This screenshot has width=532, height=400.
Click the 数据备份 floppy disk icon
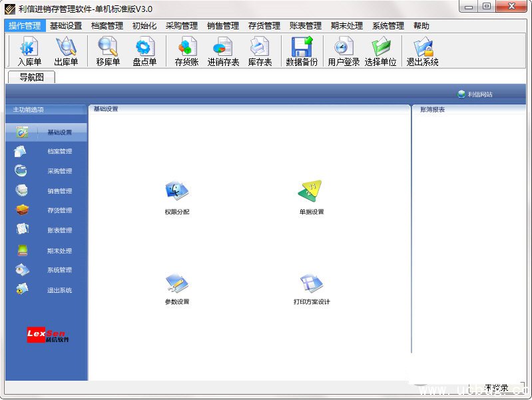302,51
